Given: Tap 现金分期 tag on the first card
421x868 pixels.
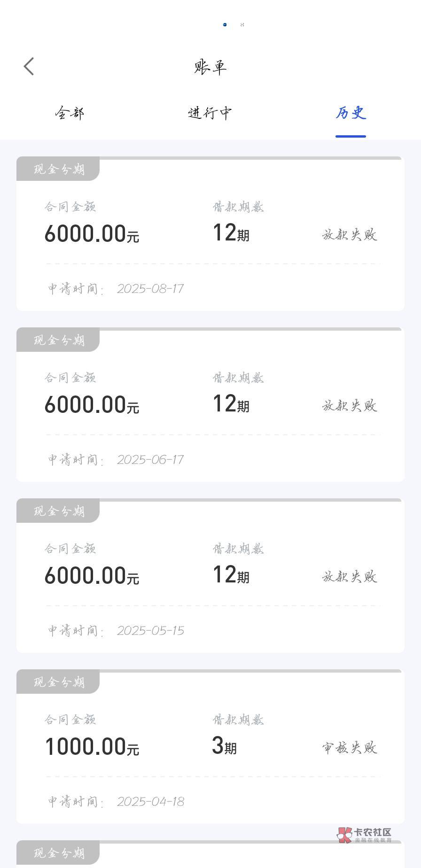Looking at the screenshot, I should point(59,169).
